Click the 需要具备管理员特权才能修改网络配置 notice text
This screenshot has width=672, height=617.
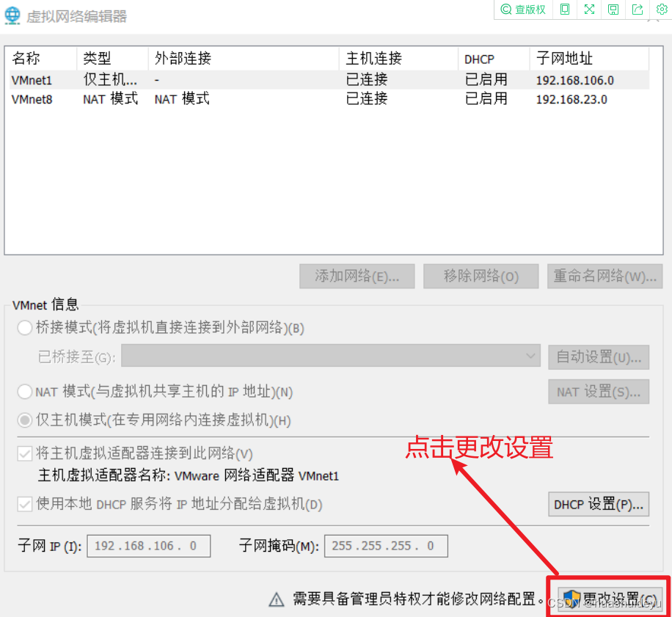point(418,599)
